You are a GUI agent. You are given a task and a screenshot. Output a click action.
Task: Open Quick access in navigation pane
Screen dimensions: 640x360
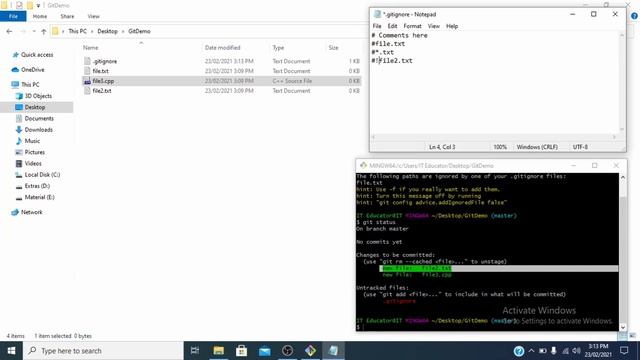(37, 55)
